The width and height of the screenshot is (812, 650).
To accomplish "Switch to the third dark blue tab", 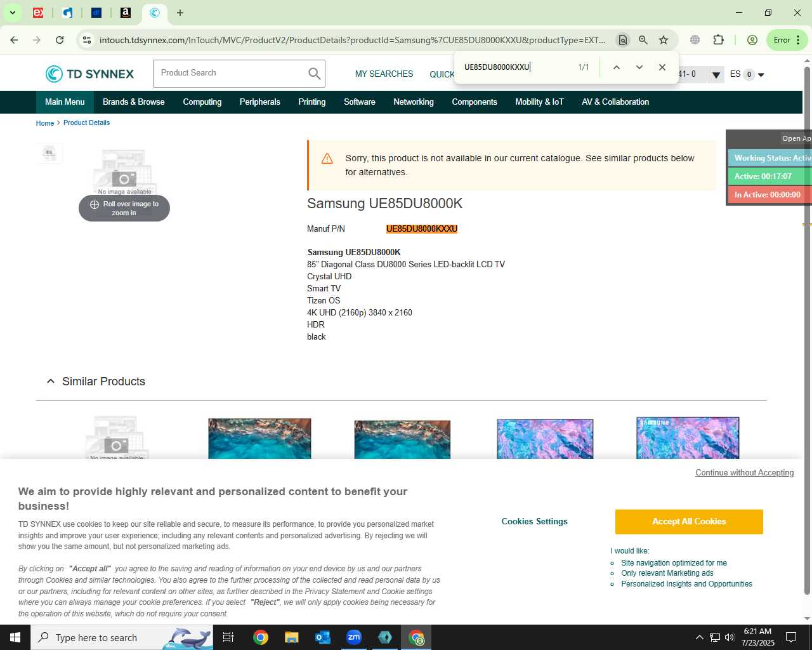I will pos(96,13).
